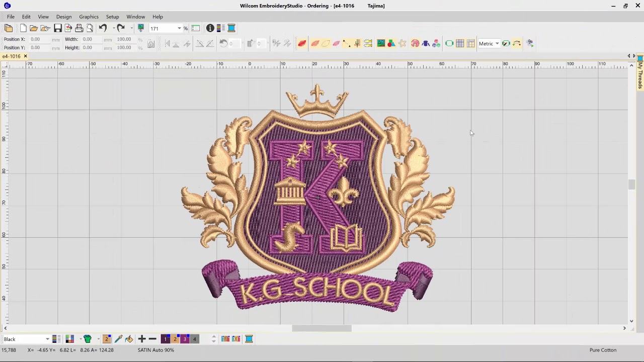Viewport: 644px width, 362px height.
Task: Open the Design menu
Action: (x=64, y=17)
